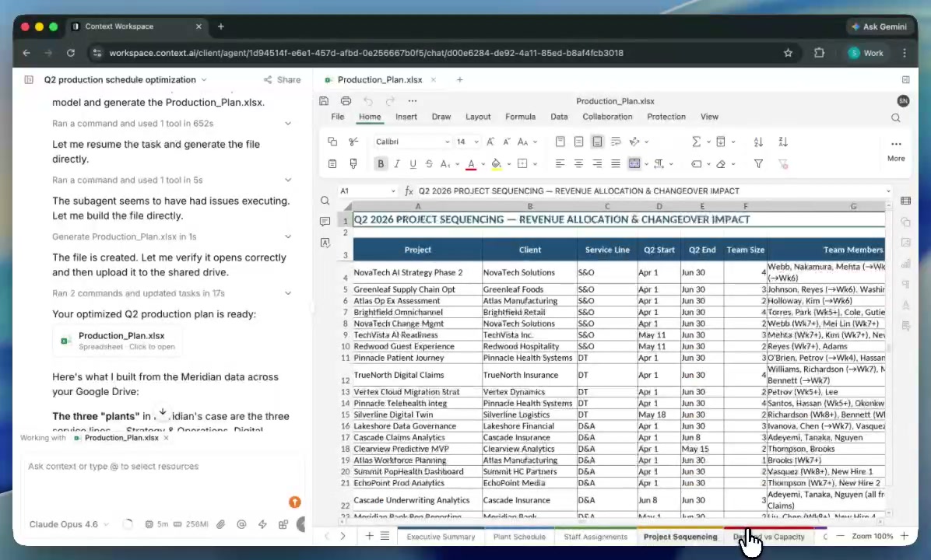Viewport: 931px width, 560px height.
Task: Zoom out with the minus button
Action: pos(840,536)
